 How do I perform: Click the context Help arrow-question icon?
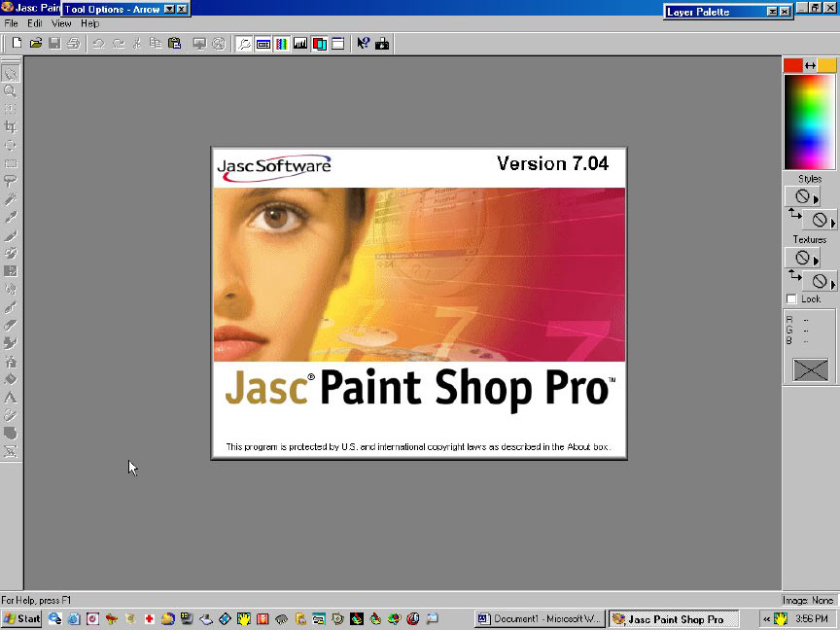pos(364,44)
